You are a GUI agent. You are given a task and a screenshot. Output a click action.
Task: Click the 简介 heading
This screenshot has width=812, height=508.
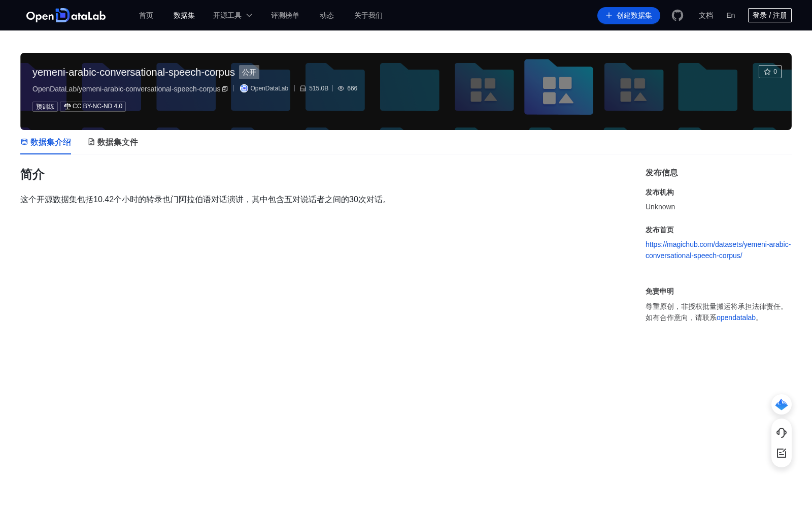pyautogui.click(x=32, y=174)
